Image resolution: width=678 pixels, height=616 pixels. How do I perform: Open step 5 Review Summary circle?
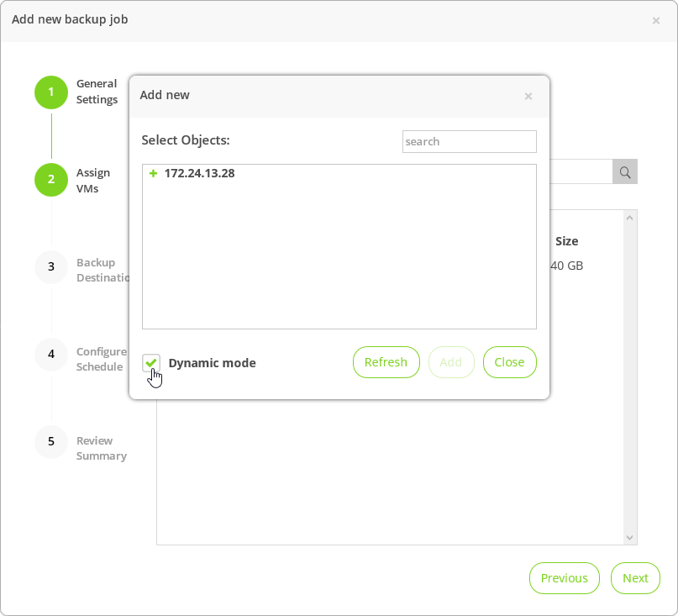tap(51, 442)
